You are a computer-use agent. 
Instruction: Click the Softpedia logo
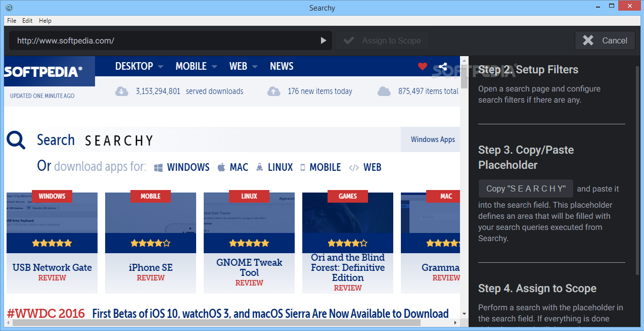tap(49, 71)
